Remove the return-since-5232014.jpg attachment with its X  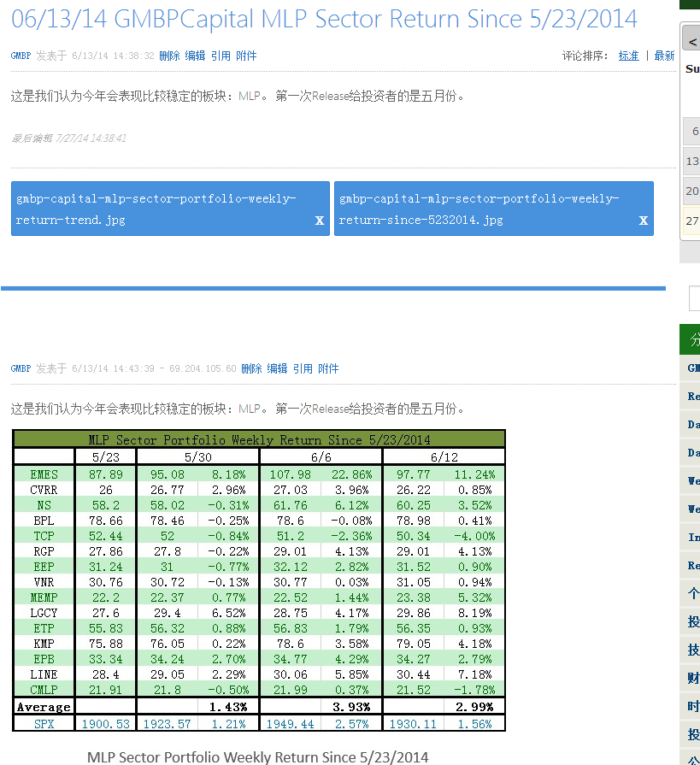coord(644,221)
